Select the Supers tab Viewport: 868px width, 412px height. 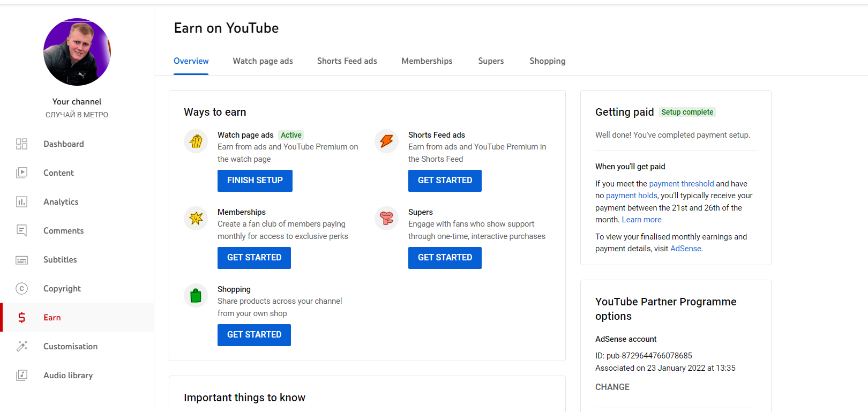tap(491, 61)
